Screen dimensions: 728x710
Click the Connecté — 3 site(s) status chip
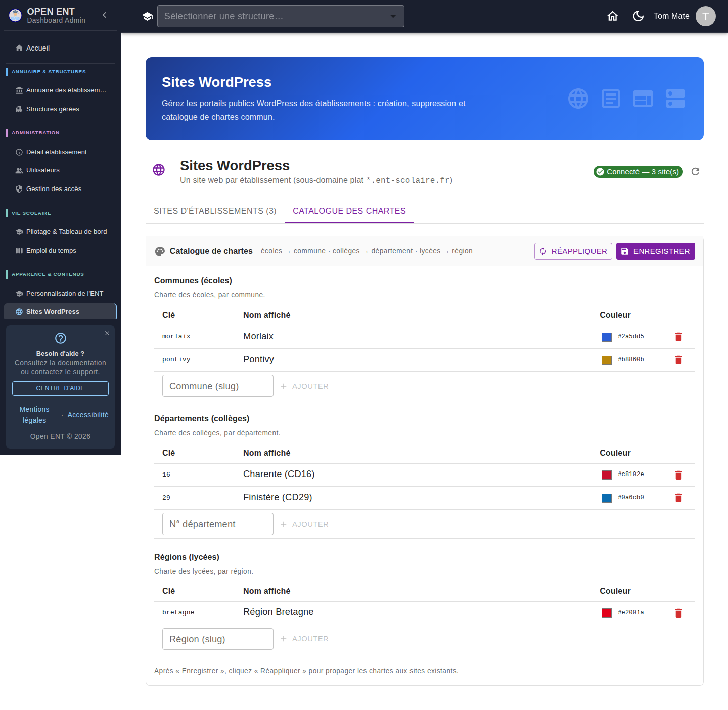[x=638, y=172]
